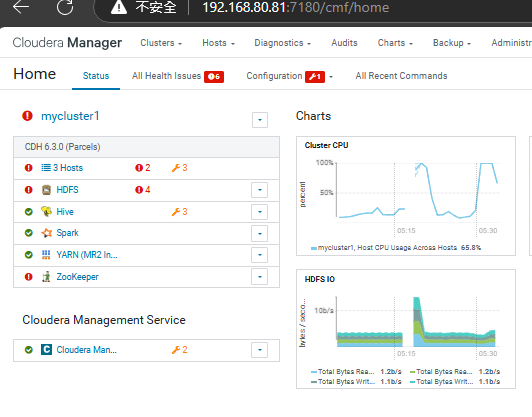Open the Administration menu
Screen dimensions: 532x417
512,43
